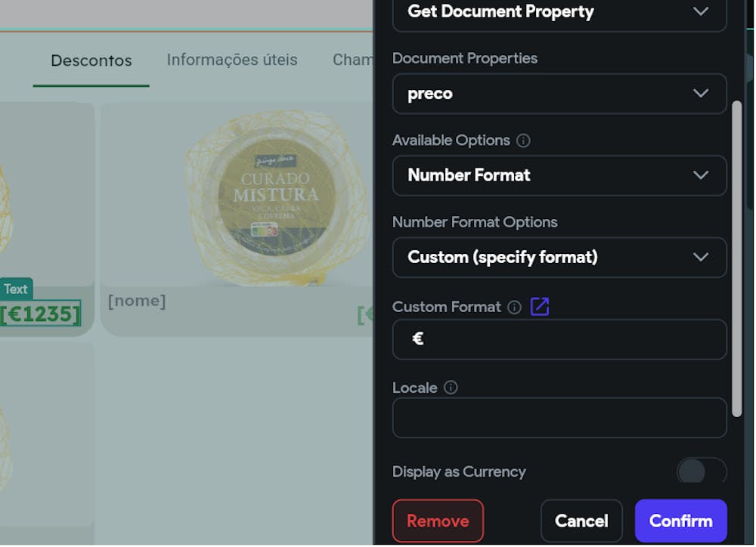Image resolution: width=756 pixels, height=547 pixels.
Task: Open the Get Document Property dropdown
Action: [x=559, y=12]
